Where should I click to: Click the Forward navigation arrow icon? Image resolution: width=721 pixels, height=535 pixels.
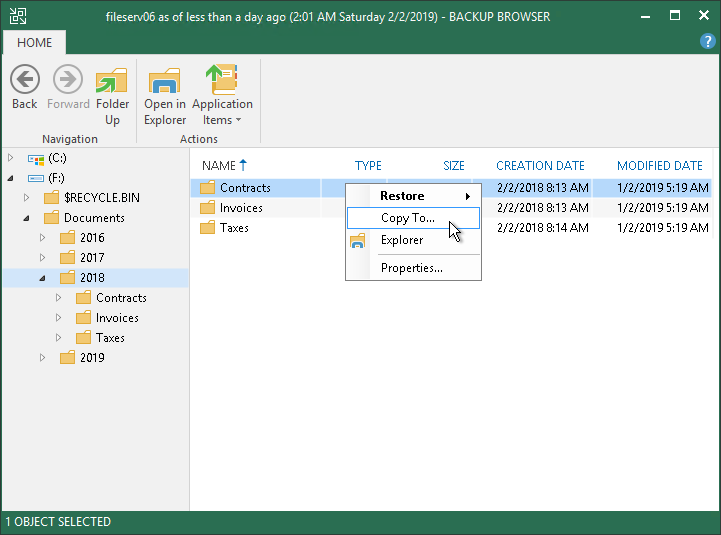click(68, 79)
